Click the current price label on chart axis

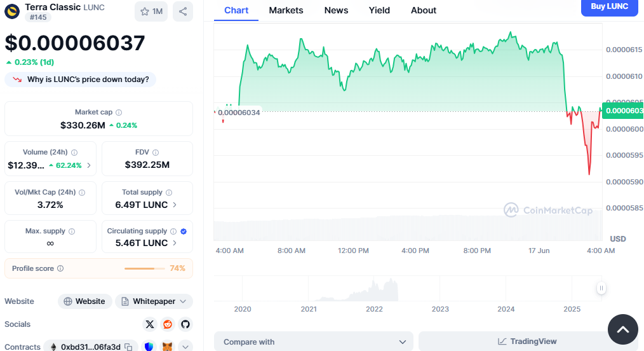(623, 111)
